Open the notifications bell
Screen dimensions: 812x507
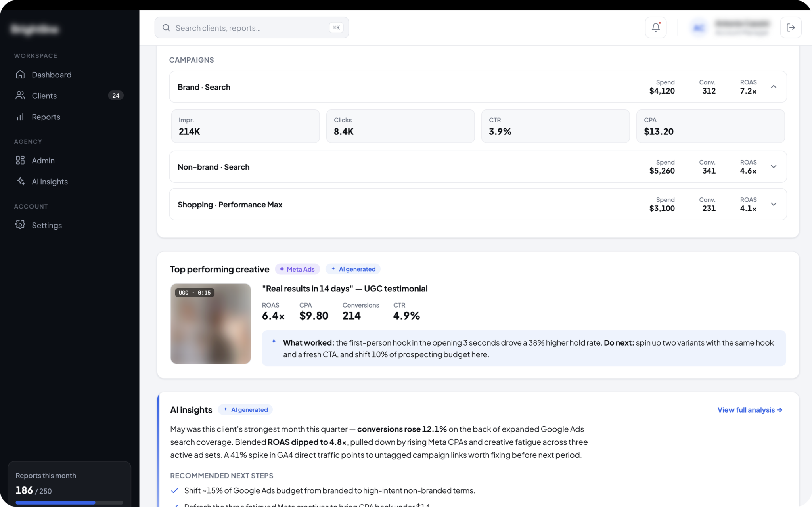656,27
